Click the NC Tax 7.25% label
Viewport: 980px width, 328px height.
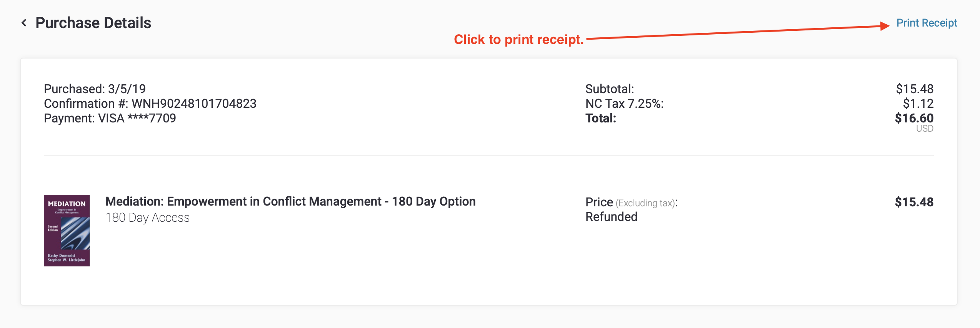pos(624,104)
